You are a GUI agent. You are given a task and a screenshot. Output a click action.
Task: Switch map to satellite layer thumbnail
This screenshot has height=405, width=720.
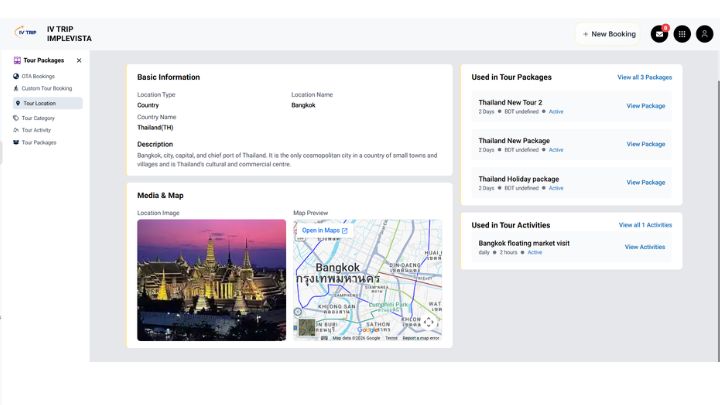point(307,326)
